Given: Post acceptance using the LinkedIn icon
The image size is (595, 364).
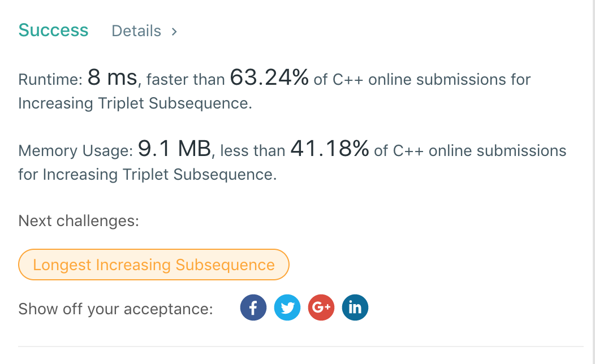Looking at the screenshot, I should coord(355,308).
